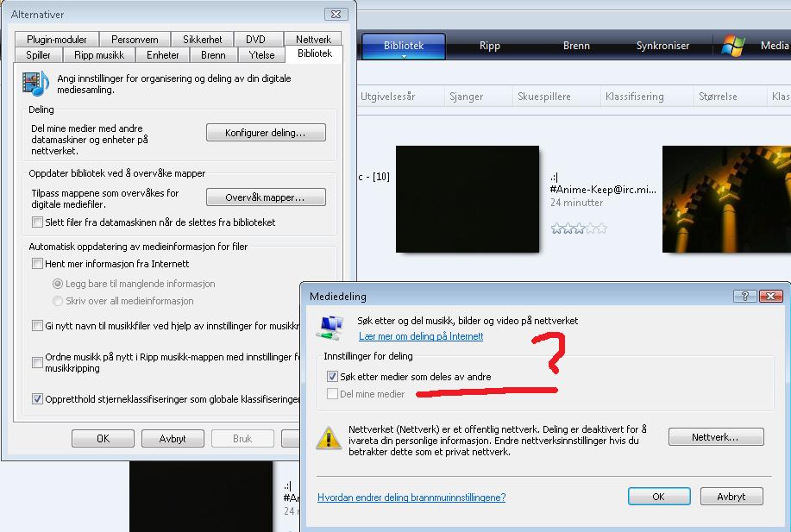Click Avbryt in the Mediedeling dialog
Image resolution: width=791 pixels, height=532 pixels.
[731, 496]
